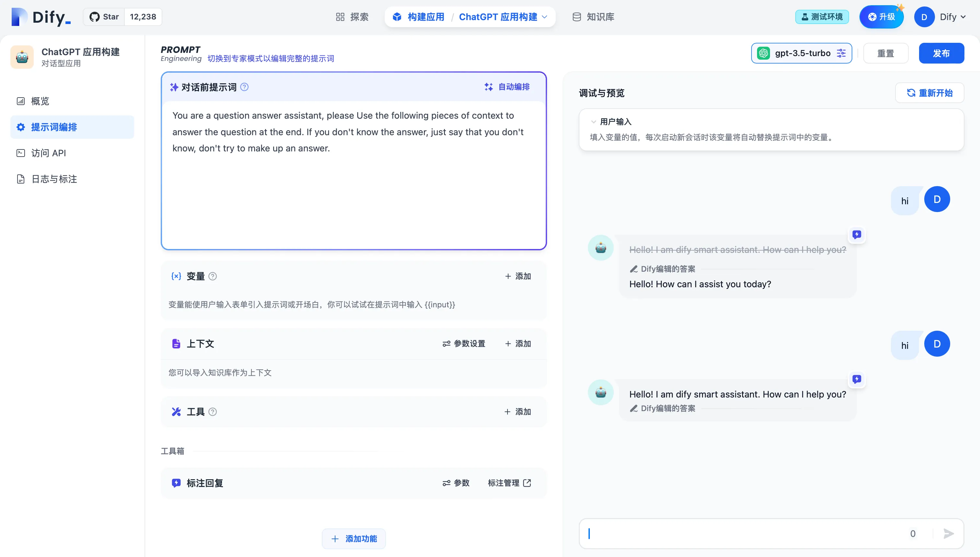
Task: Click the 发布 publish button
Action: (x=941, y=53)
